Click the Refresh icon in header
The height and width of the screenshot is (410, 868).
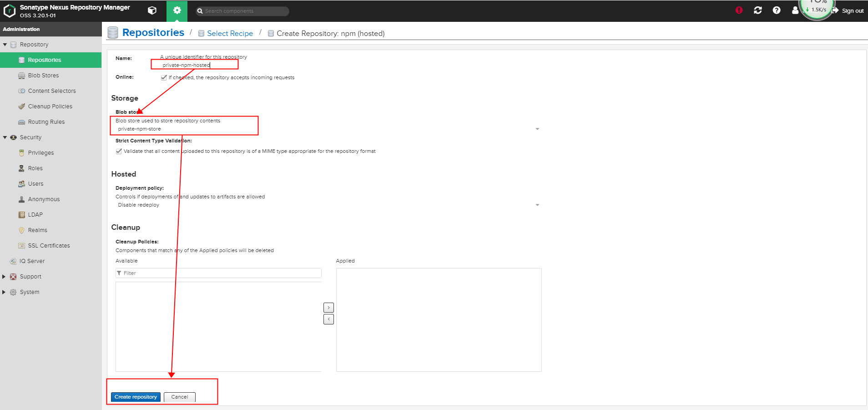tap(758, 10)
